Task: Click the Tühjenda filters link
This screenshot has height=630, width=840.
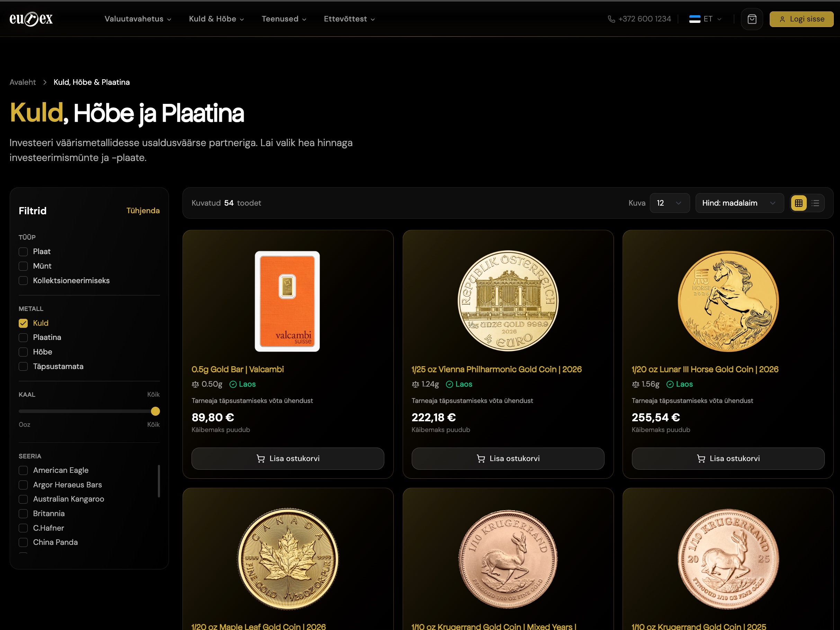Action: point(143,210)
